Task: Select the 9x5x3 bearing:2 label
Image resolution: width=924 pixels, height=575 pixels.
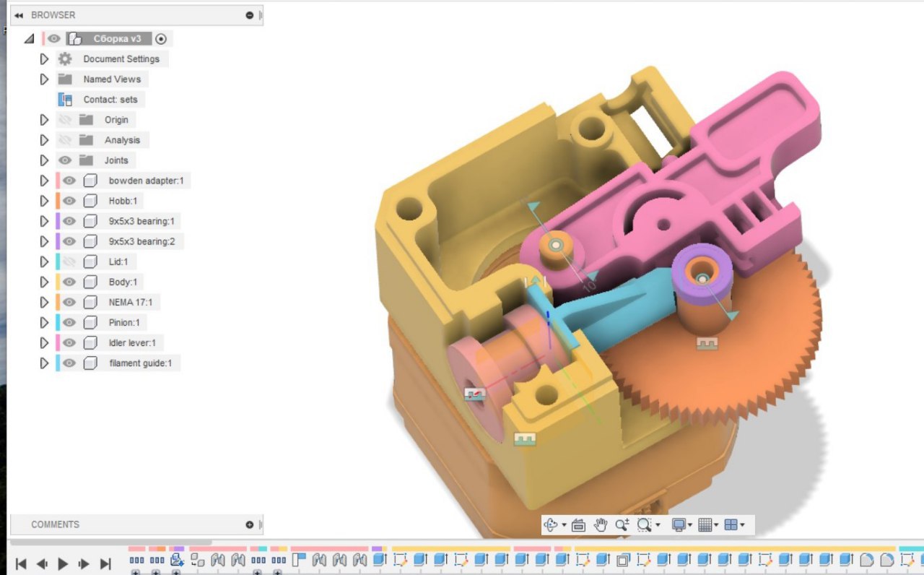Action: point(141,241)
